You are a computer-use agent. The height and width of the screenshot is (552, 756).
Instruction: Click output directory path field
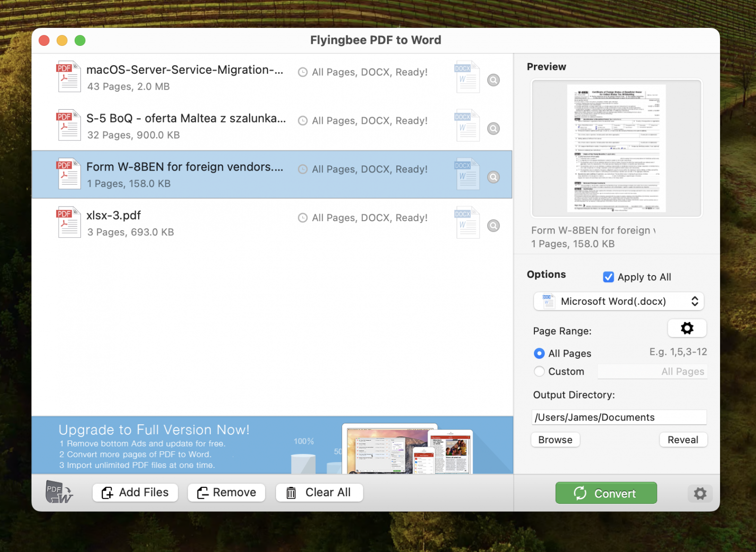[619, 417]
